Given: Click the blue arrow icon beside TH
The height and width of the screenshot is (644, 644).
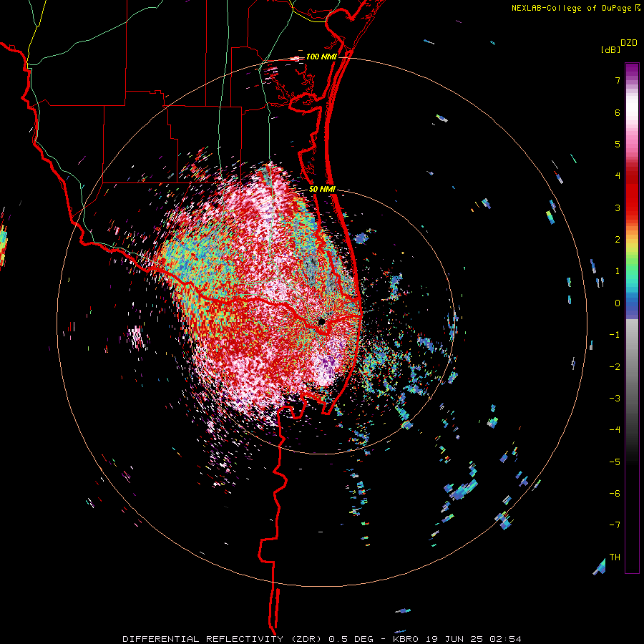Looking at the screenshot, I should pyautogui.click(x=600, y=567).
